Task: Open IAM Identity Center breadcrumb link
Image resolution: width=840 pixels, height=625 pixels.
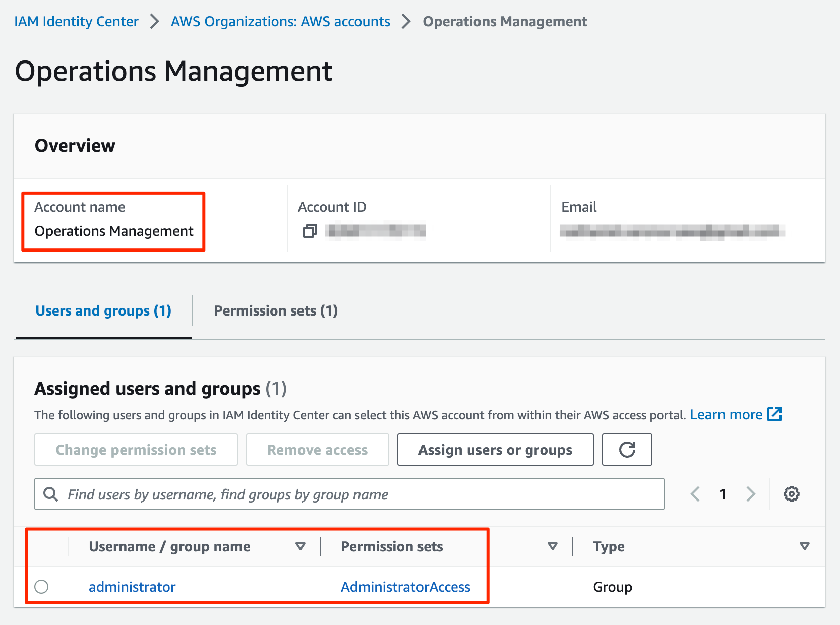Action: click(76, 22)
